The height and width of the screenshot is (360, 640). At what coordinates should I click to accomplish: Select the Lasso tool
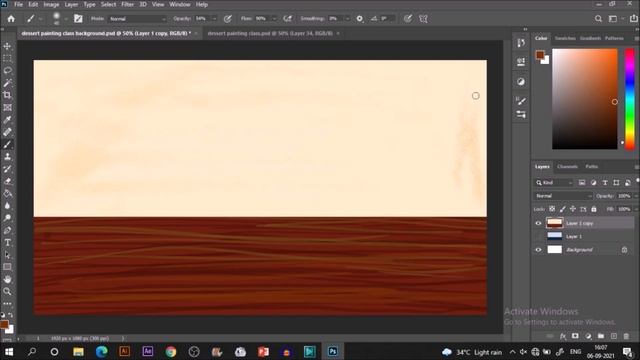pyautogui.click(x=7, y=71)
